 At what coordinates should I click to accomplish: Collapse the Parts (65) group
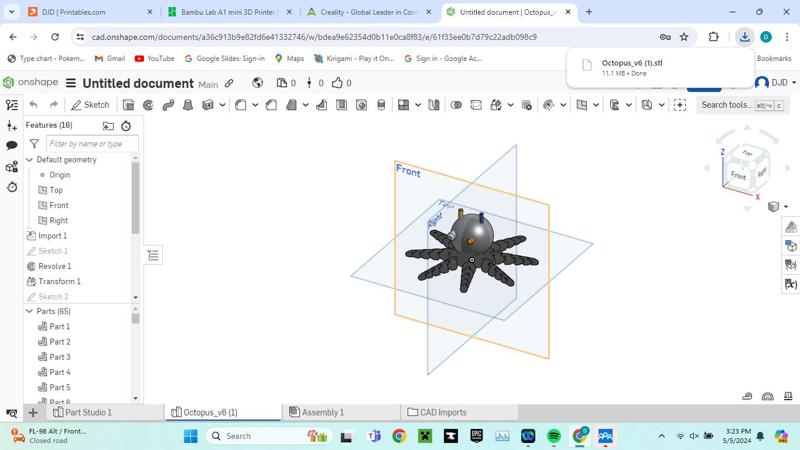pyautogui.click(x=30, y=311)
